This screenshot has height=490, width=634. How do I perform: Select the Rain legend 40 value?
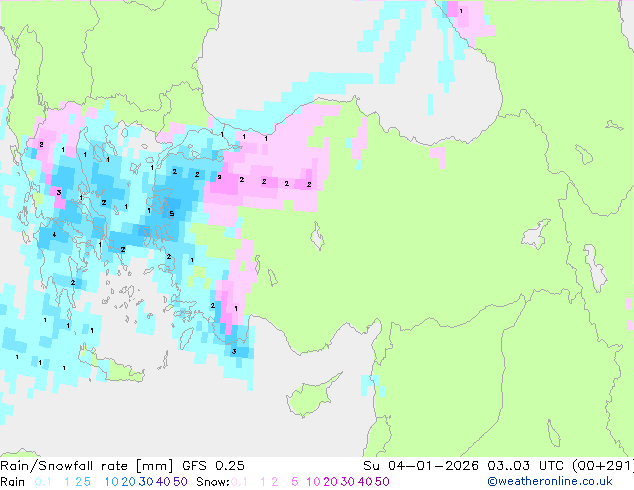[x=163, y=482]
